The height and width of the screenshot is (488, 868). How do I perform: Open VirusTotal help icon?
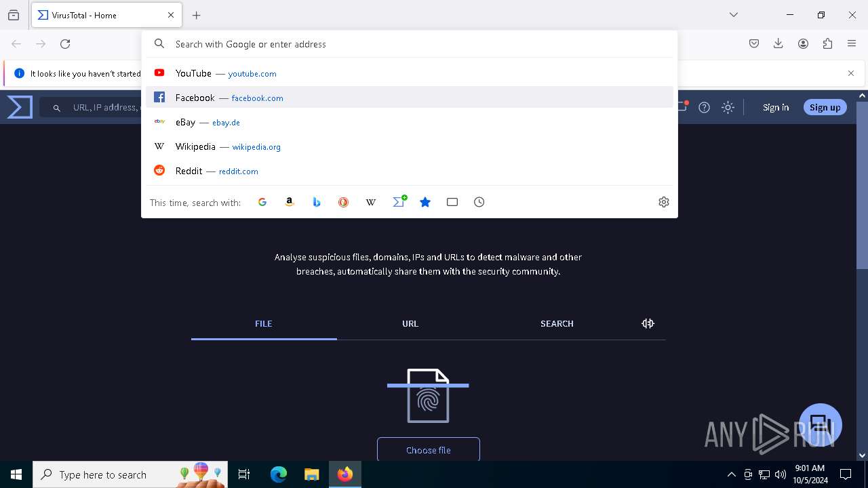[705, 107]
